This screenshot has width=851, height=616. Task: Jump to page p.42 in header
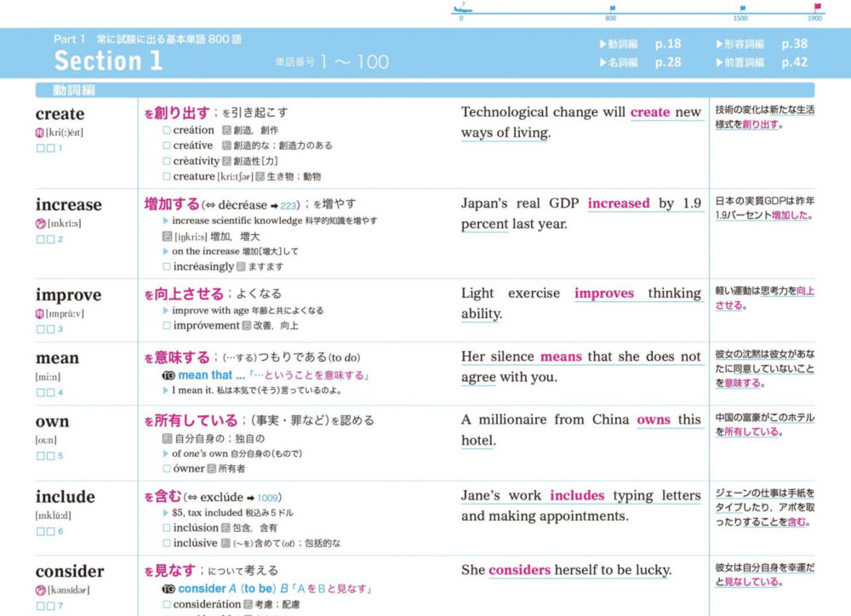click(795, 62)
